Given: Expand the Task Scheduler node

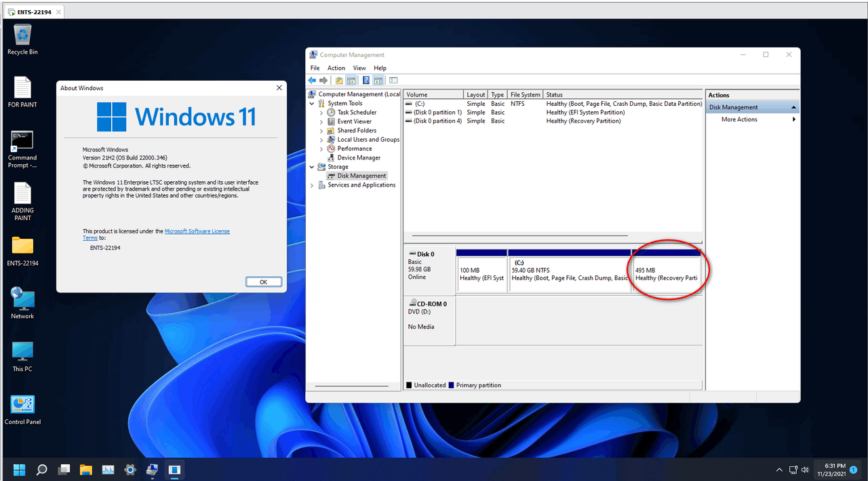Looking at the screenshot, I should 321,113.
